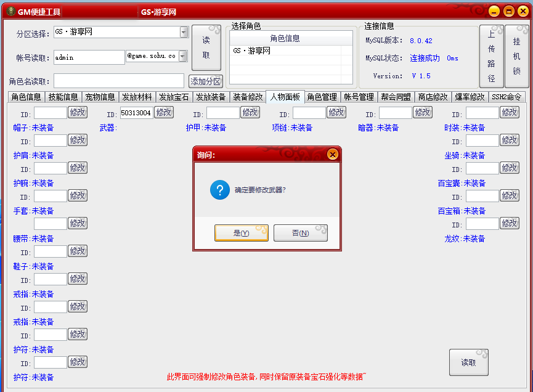Focus the 角色名读取 input field
Viewport: 533px width, 392px height.
(118, 81)
